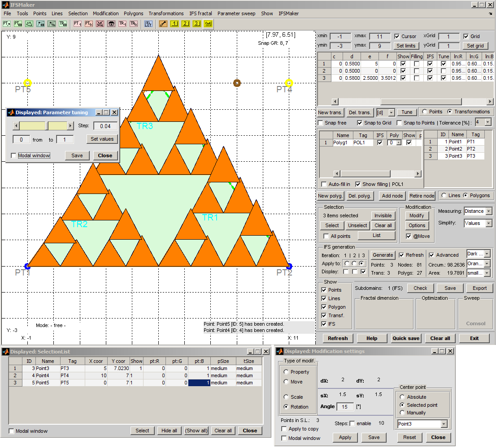Image resolution: width=496 pixels, height=448 pixels.
Task: Click the Parameter tuning slider right arrow
Action: [70, 126]
